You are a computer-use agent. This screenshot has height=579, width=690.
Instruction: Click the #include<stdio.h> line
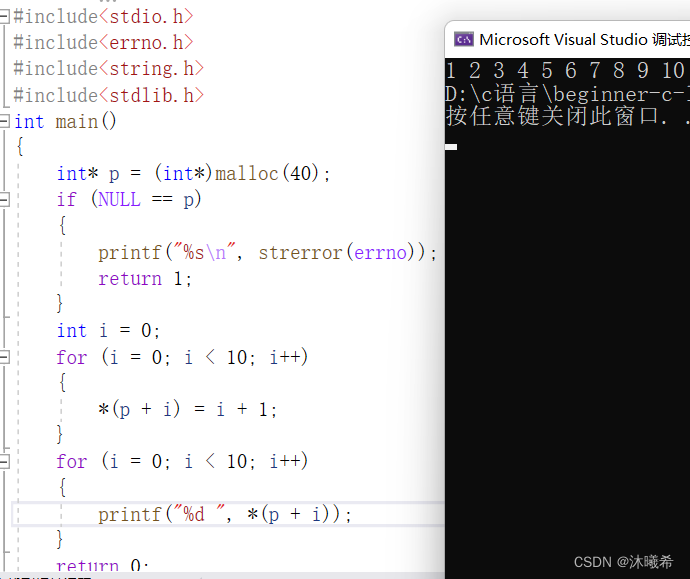pos(103,17)
